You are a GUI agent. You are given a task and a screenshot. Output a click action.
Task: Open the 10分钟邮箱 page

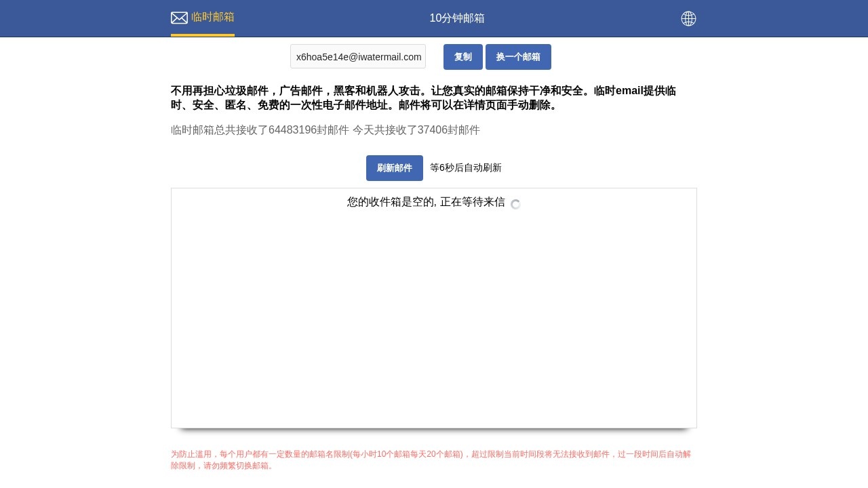457,18
